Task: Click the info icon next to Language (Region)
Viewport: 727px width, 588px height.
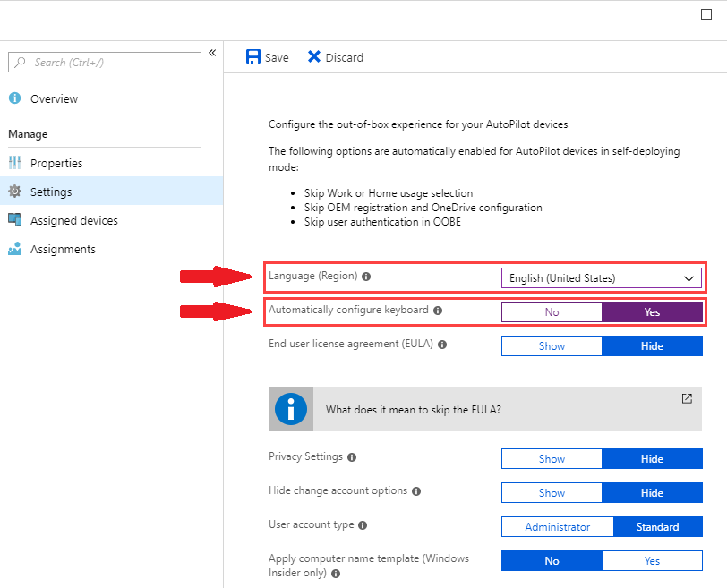Action: 366,277
